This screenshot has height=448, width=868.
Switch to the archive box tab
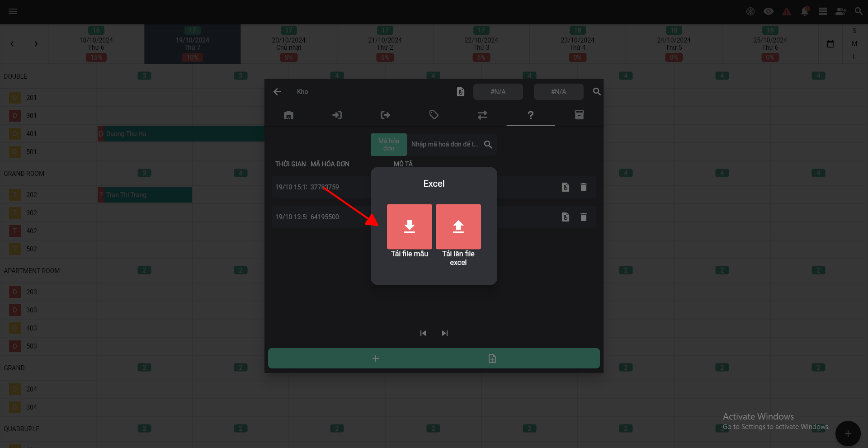coord(579,115)
